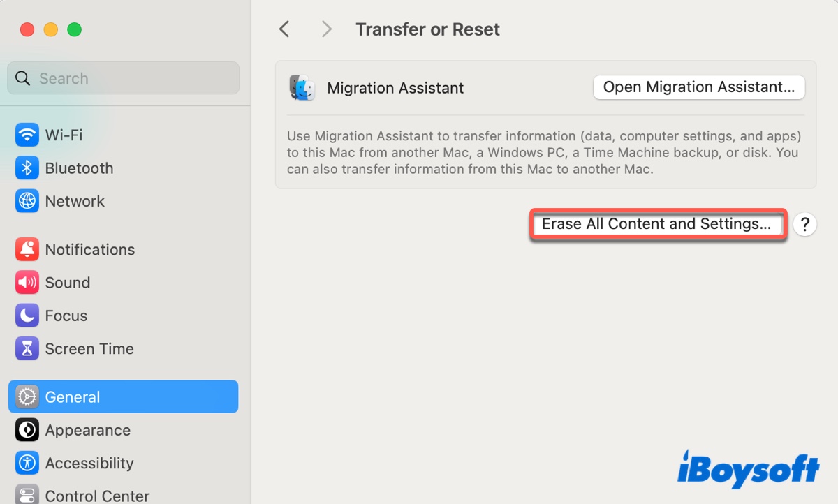838x504 pixels.
Task: Go forward with the right chevron
Action: tap(326, 29)
